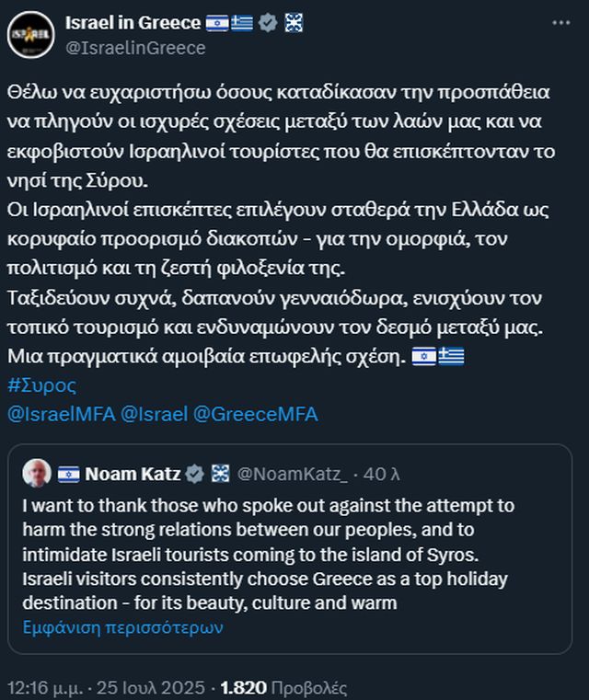Expand quoted post with Εμφάνιση περισσότερων

121,628
